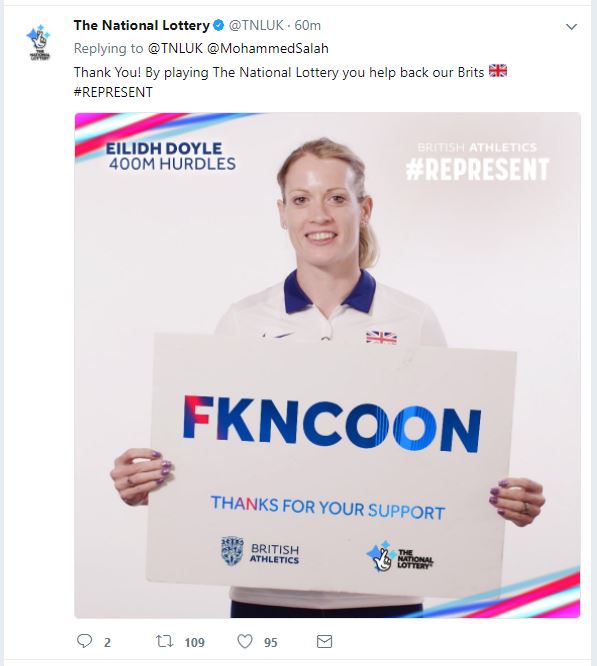
Task: Click the like count 95
Action: [x=270, y=642]
